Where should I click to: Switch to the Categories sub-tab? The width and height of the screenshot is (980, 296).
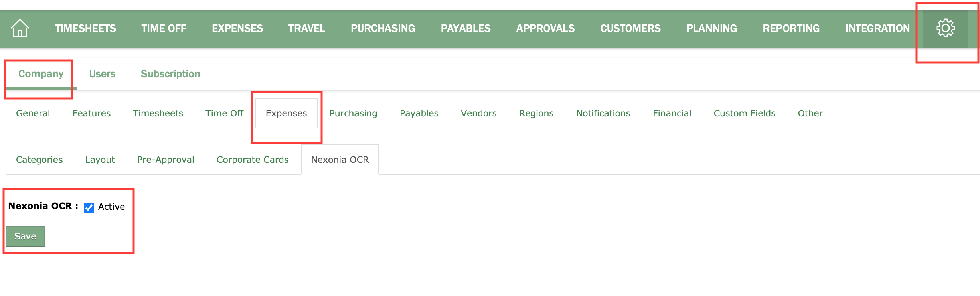(x=40, y=160)
